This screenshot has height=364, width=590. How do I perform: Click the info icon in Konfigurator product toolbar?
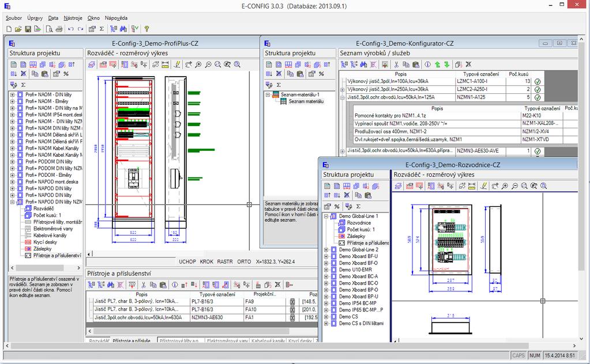pyautogui.click(x=427, y=65)
